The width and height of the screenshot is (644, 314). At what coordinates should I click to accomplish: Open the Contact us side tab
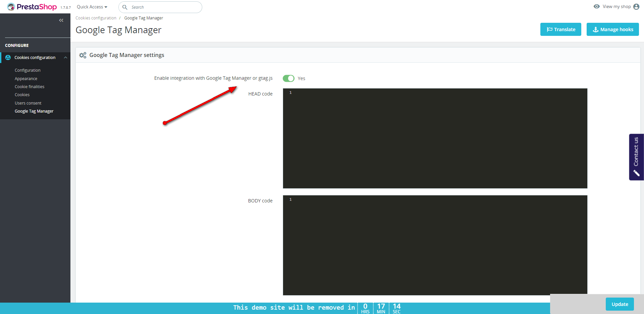(x=636, y=157)
